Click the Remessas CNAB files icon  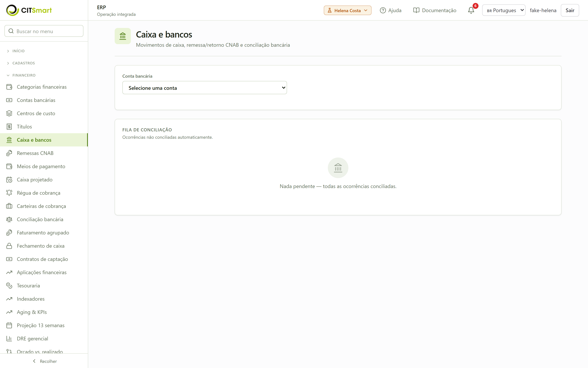click(x=9, y=153)
